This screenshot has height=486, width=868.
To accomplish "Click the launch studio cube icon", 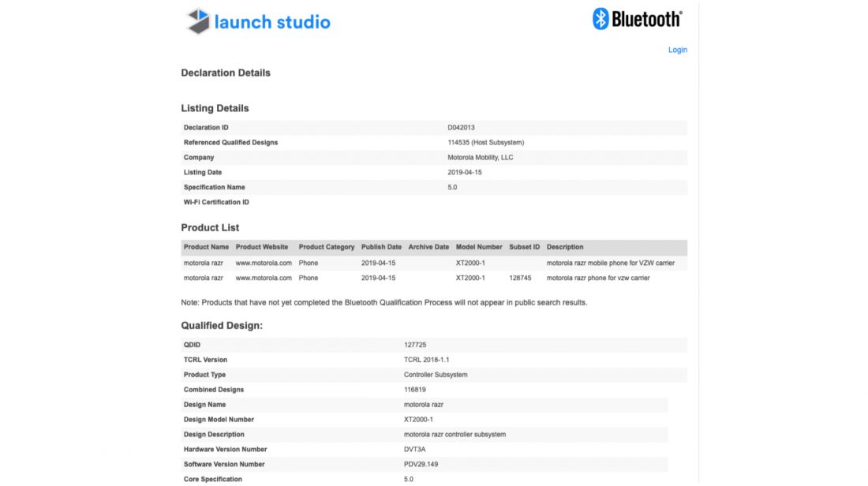I will coord(197,21).
